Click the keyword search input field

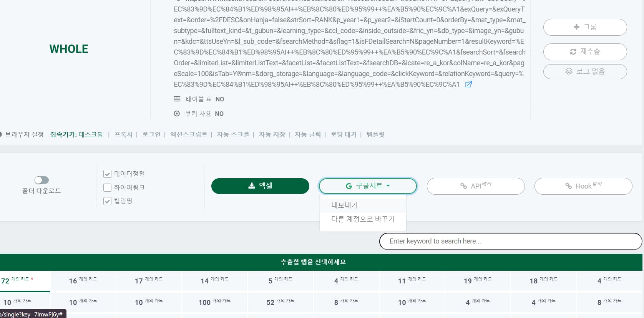[x=510, y=241]
